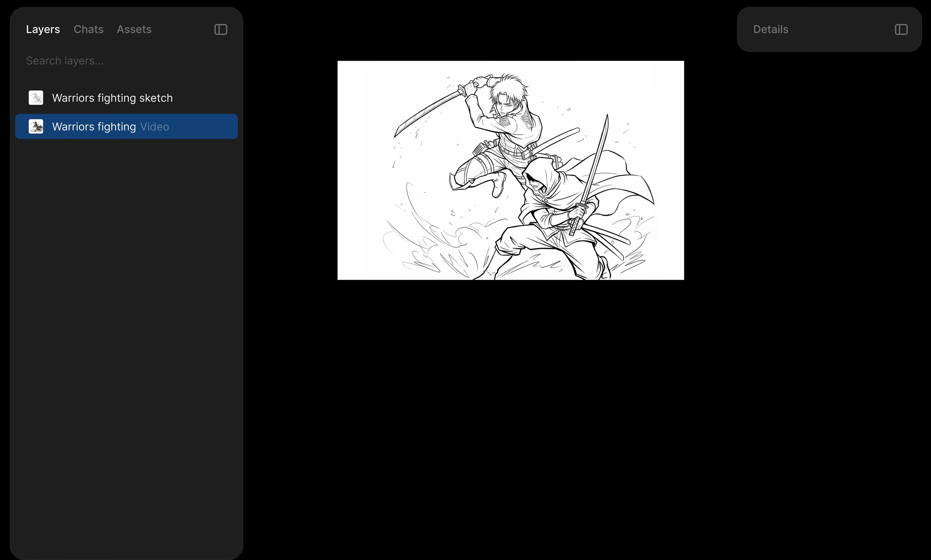Switch to the Assets tab
This screenshot has width=931, height=560.
134,29
